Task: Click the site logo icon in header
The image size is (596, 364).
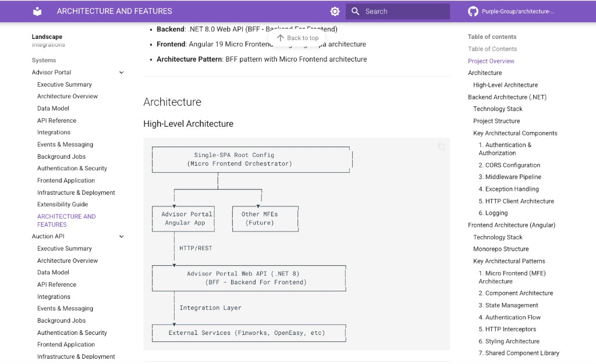Action: coord(37,12)
